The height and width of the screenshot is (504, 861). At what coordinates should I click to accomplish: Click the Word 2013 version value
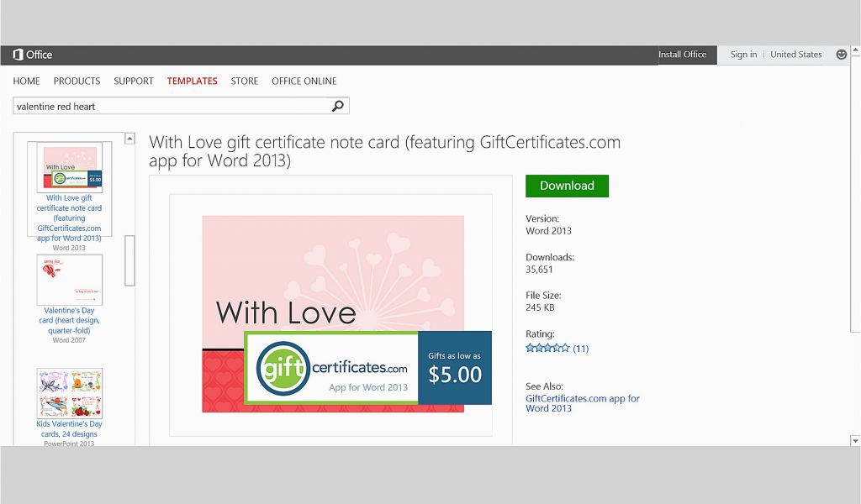point(548,231)
